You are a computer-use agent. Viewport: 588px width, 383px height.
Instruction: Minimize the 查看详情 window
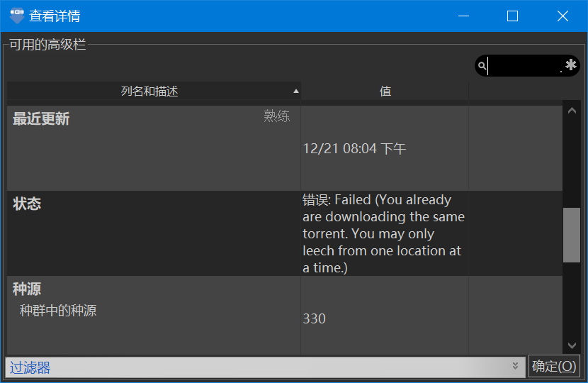pos(464,16)
